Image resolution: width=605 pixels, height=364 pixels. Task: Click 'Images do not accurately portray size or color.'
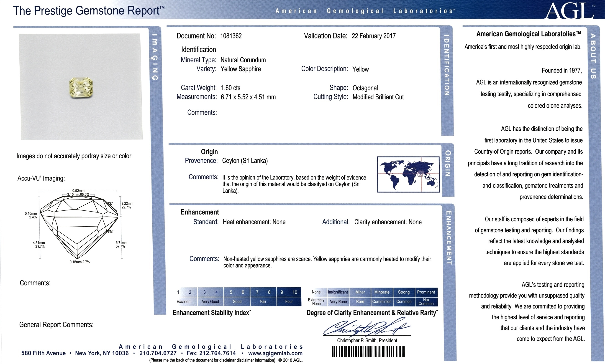tap(74, 156)
